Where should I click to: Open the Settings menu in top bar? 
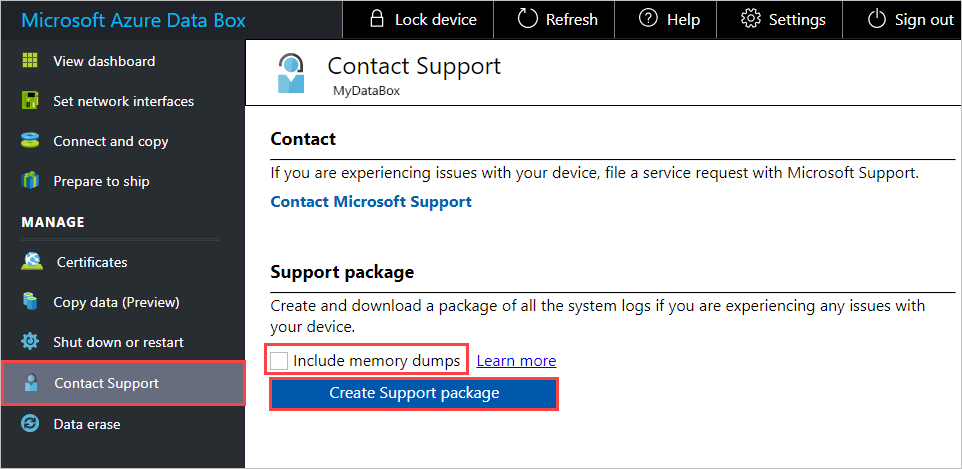coord(783,19)
